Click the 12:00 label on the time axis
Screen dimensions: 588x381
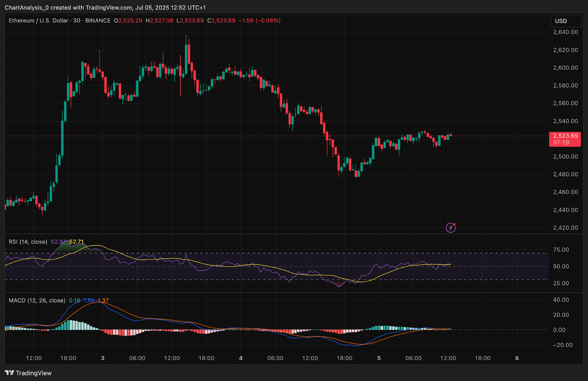34,358
